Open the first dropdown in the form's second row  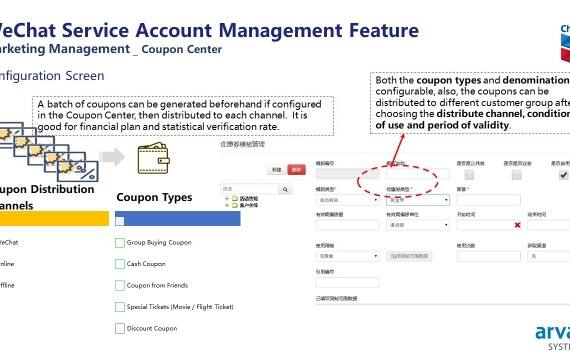pyautogui.click(x=348, y=200)
